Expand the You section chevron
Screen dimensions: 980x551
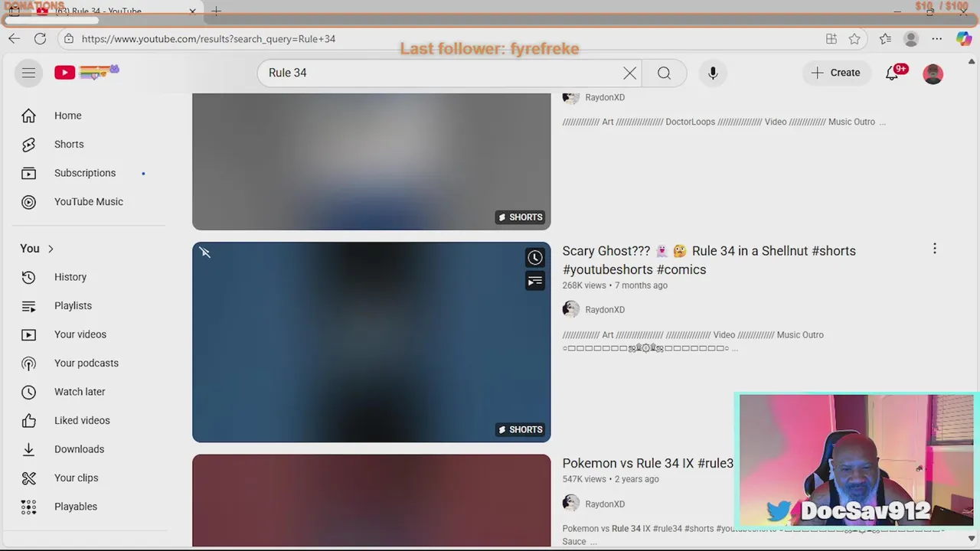(51, 249)
